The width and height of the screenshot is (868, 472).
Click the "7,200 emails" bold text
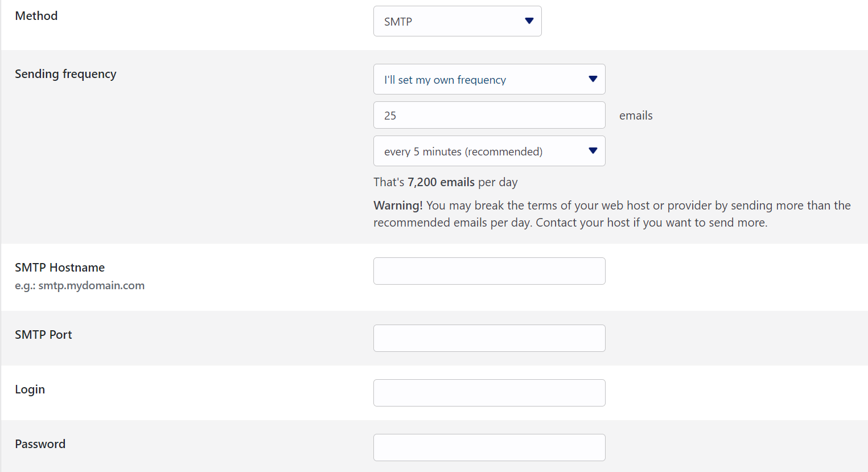click(x=441, y=182)
